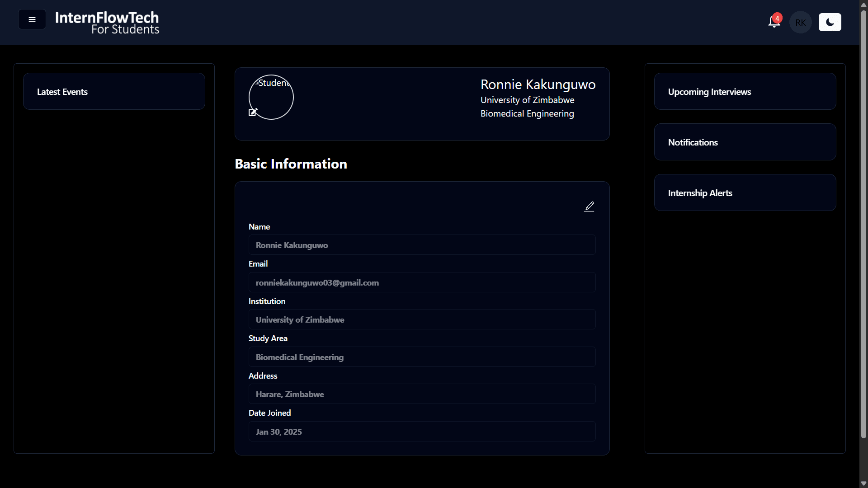Edit profile photo pencil icon
This screenshot has height=488, width=868.
pos(253,112)
